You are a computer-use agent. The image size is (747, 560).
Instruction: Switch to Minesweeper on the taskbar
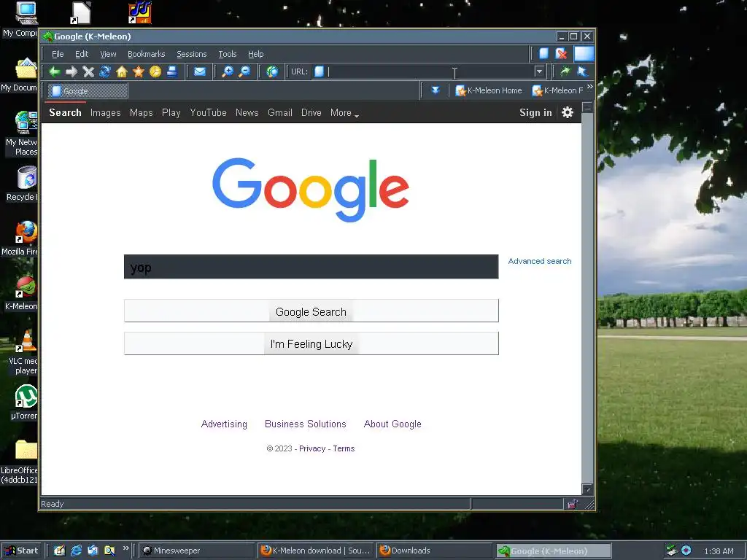pos(198,551)
